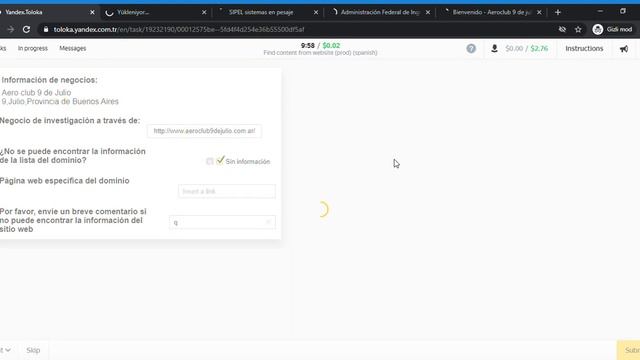Minimize the browser window
The height and width of the screenshot is (360, 640).
(600, 11)
